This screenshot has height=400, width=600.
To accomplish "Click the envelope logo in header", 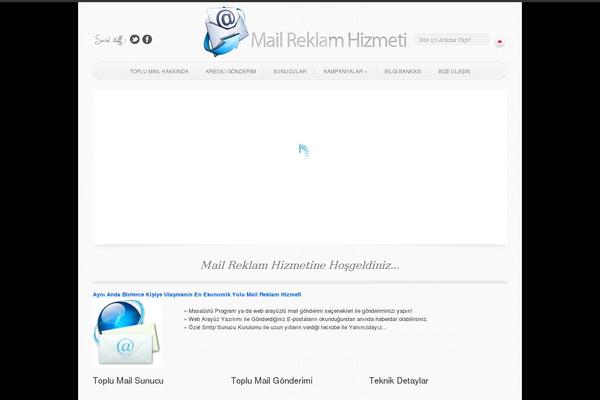I will 226,31.
